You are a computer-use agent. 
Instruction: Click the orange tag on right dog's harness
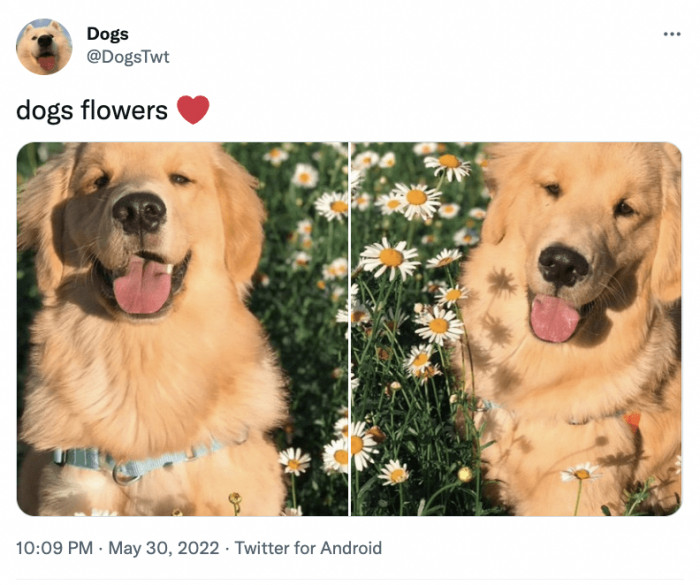(632, 421)
